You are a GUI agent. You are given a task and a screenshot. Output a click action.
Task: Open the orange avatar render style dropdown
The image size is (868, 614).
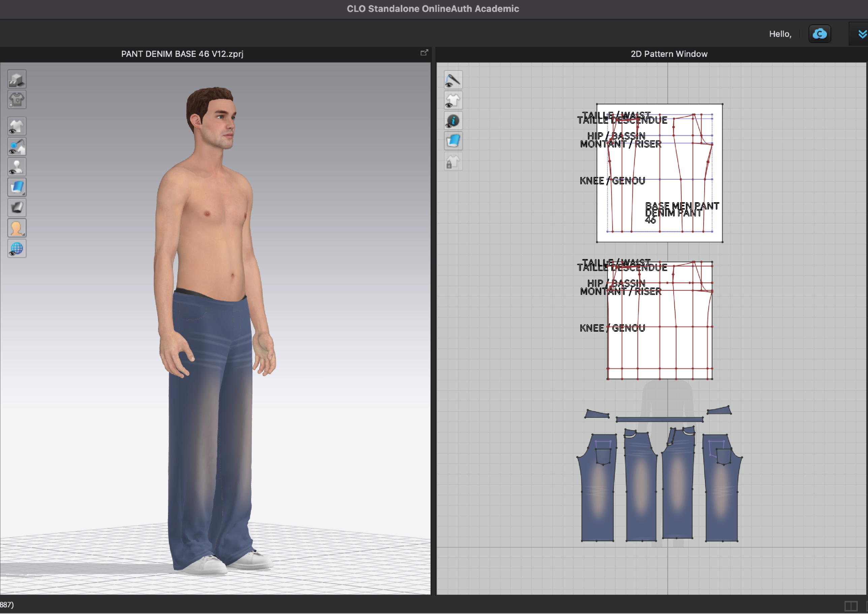[17, 228]
